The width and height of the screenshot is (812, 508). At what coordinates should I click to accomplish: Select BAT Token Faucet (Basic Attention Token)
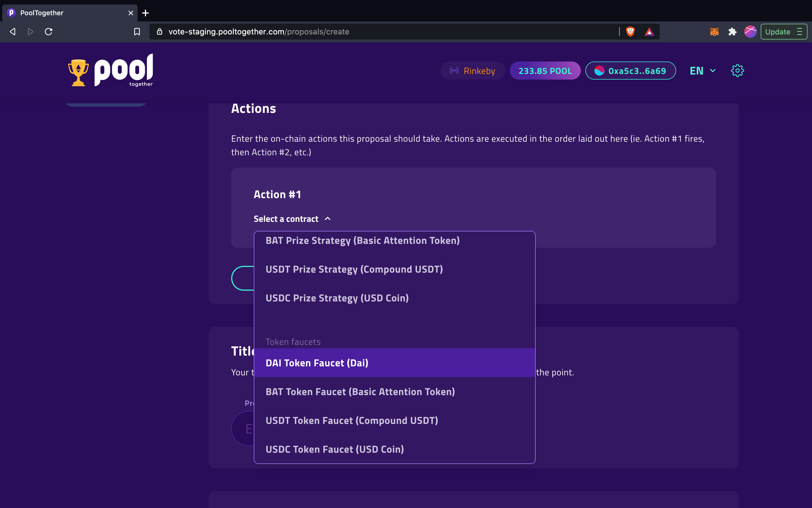coord(395,392)
